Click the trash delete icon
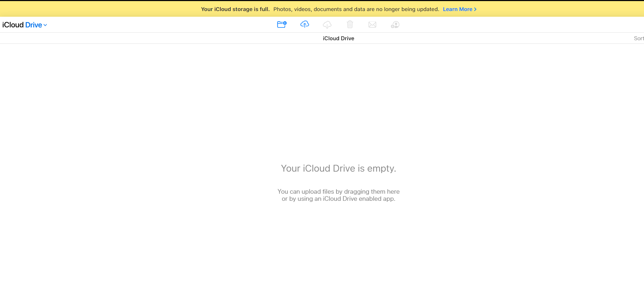 pyautogui.click(x=350, y=24)
